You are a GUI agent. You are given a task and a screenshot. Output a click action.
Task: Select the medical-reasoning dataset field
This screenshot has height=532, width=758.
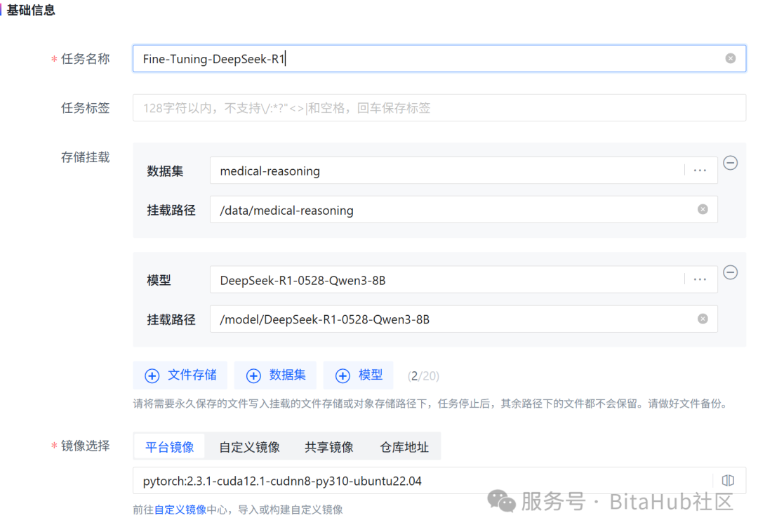[464, 171]
